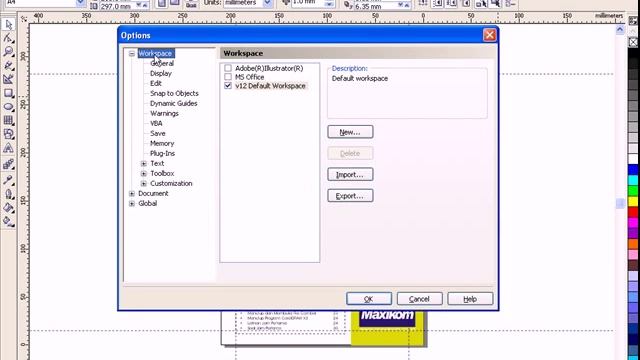The image size is (640, 360).
Task: Select the Pick tool in the toolbox
Action: 8,24
